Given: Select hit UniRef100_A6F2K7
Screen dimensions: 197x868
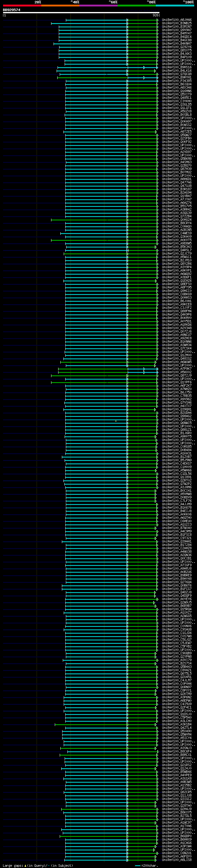Looking at the screenshot, I should [x=177, y=386].
